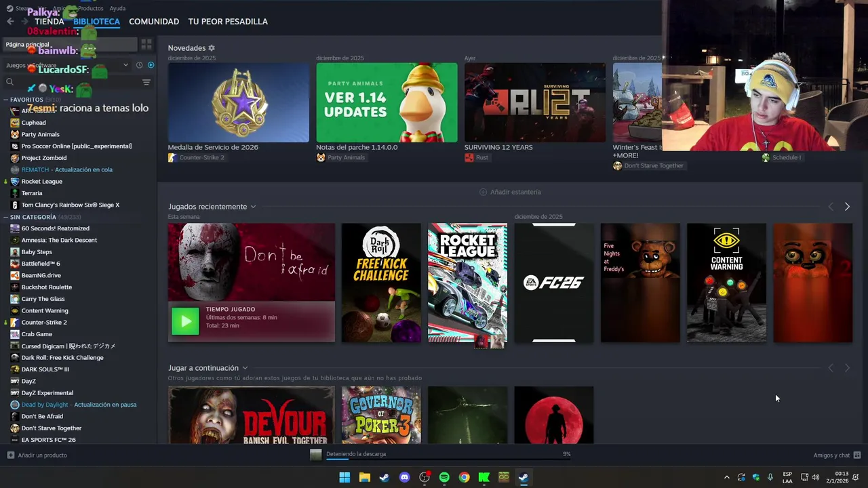This screenshot has width=868, height=488.
Task: Click the date and time clock in taskbar
Action: pos(837,477)
